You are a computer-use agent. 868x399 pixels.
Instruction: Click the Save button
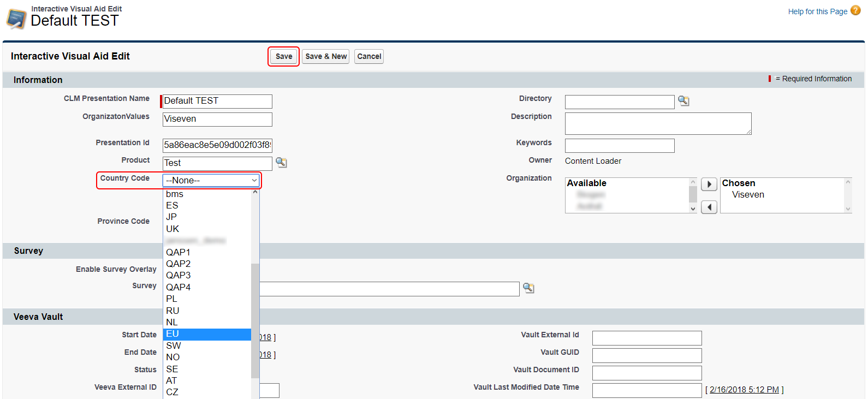click(x=283, y=56)
